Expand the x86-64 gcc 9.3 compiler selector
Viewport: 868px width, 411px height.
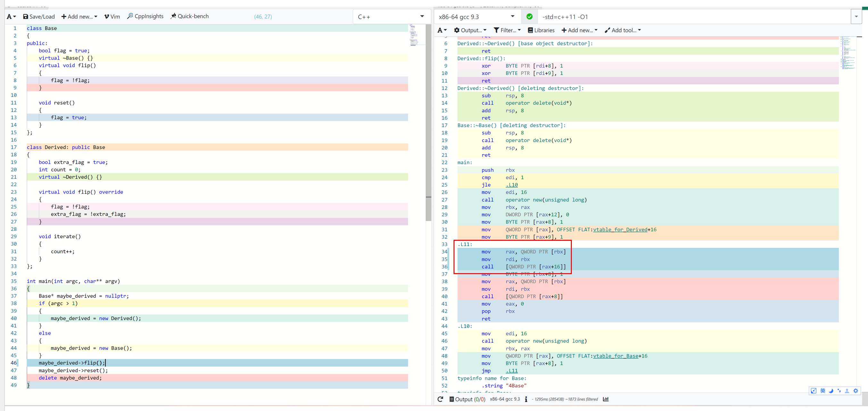pyautogui.click(x=476, y=16)
